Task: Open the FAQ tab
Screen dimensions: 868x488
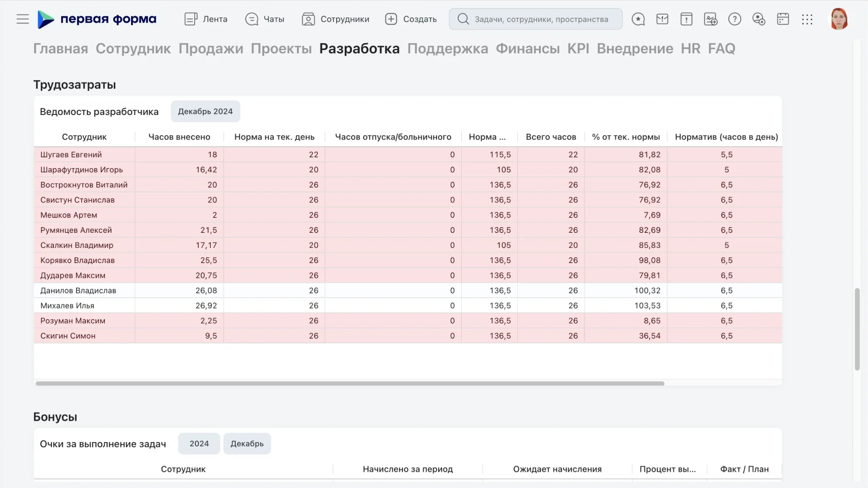Action: 722,49
